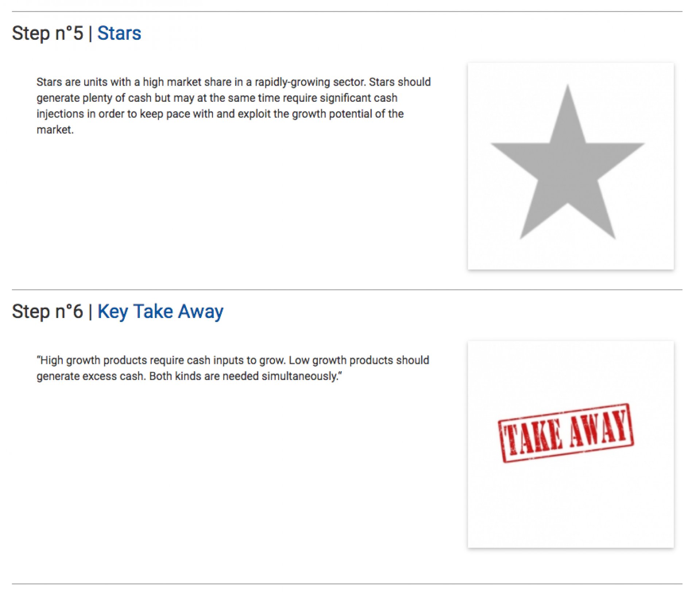Click the high growth products quote text
Screen dimensions: 700x601
(x=233, y=368)
